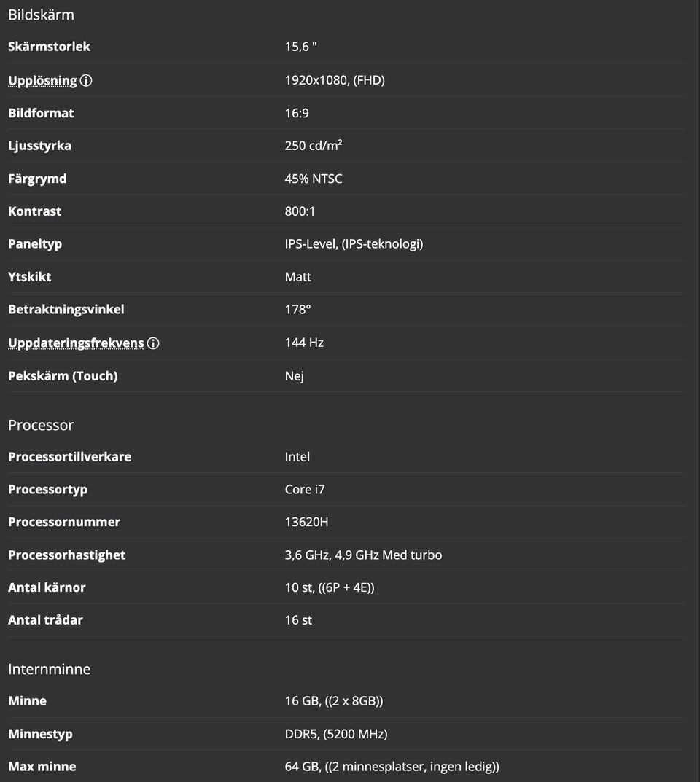Viewport: 700px width, 782px height.
Task: Select the Processor section heading
Action: (x=41, y=425)
